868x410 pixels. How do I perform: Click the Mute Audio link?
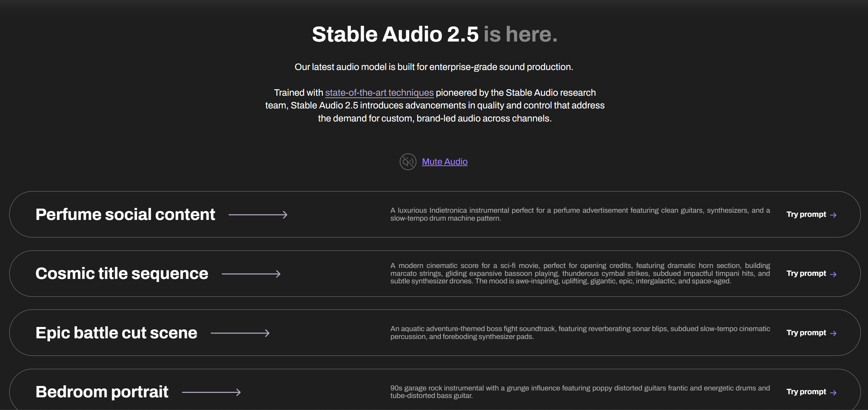tap(445, 162)
